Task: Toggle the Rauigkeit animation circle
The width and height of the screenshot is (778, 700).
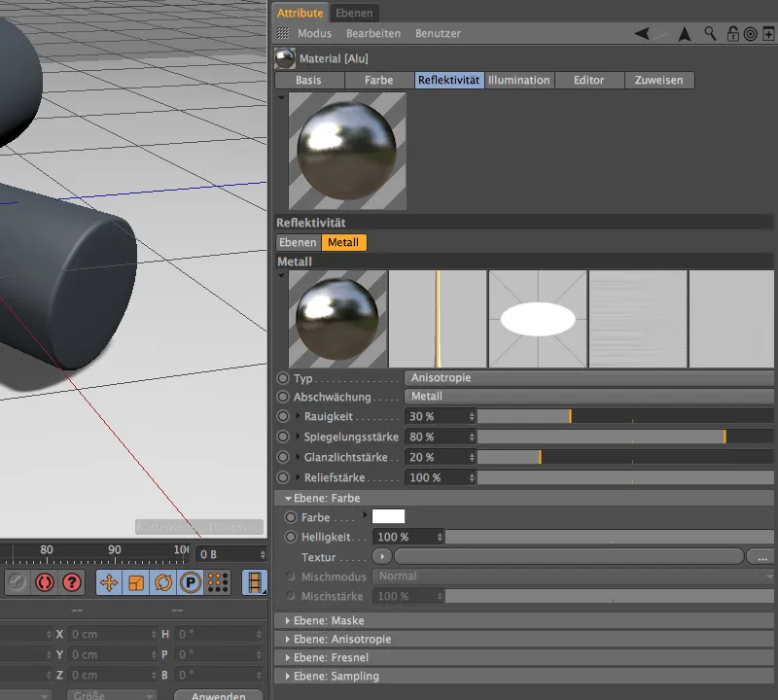Action: (283, 416)
